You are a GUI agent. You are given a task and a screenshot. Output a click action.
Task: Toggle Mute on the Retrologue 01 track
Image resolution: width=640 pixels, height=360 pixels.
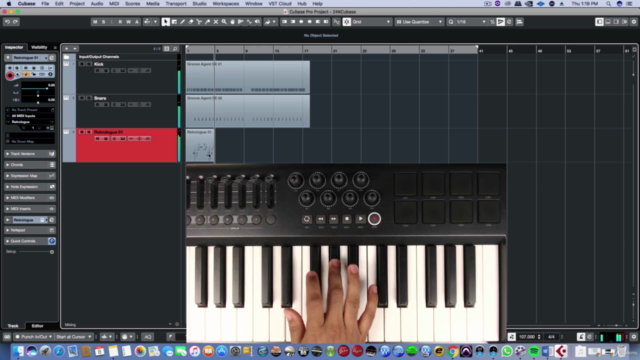pyautogui.click(x=82, y=132)
